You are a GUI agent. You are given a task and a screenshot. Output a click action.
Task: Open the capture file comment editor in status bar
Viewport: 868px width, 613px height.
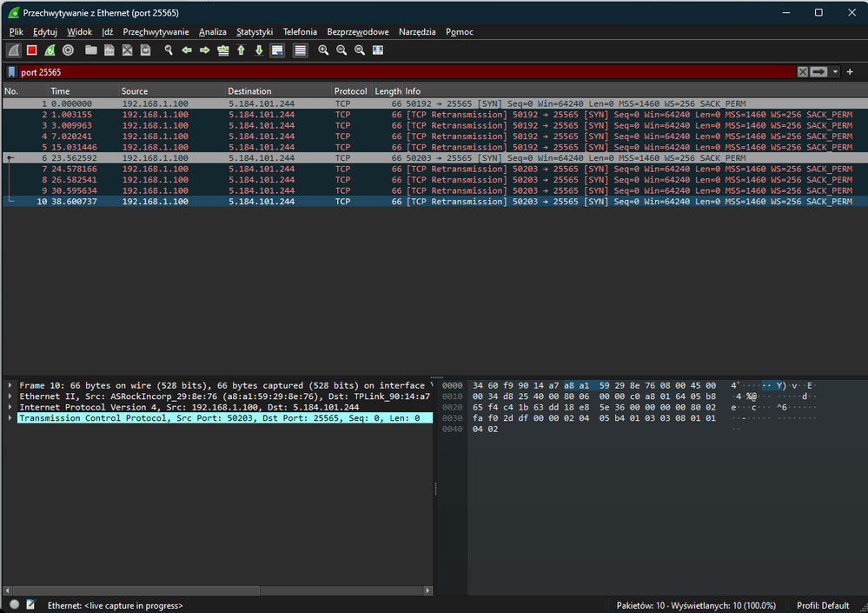31,605
